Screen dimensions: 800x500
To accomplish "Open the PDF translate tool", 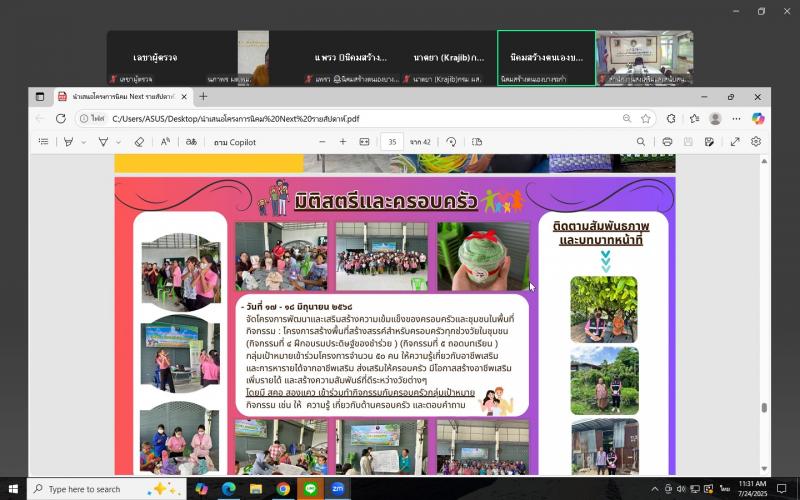I will click(x=191, y=142).
